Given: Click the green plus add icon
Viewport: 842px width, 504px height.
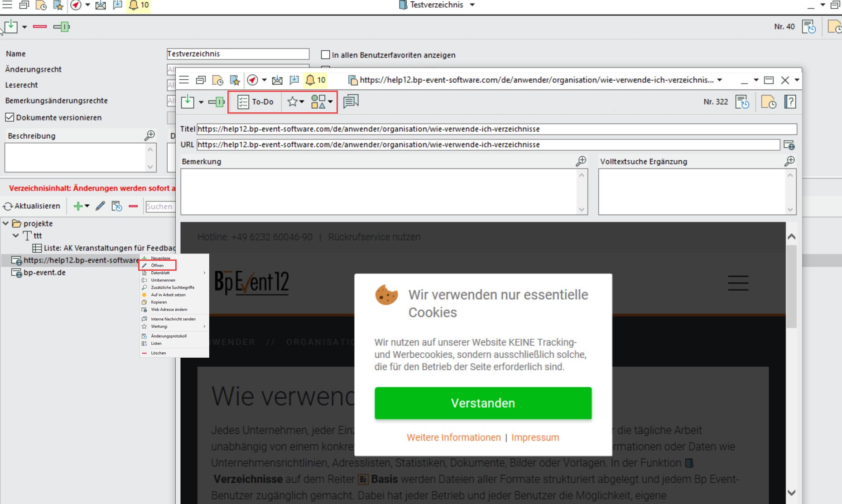Looking at the screenshot, I should pyautogui.click(x=78, y=206).
